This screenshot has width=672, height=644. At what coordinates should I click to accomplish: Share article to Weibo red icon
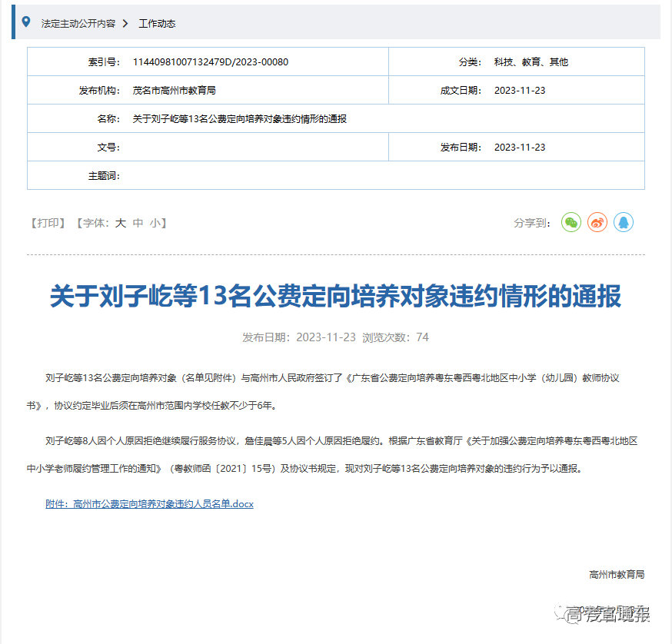point(597,221)
